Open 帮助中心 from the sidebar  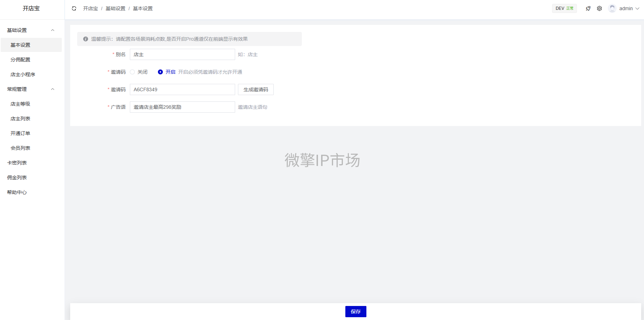point(17,192)
